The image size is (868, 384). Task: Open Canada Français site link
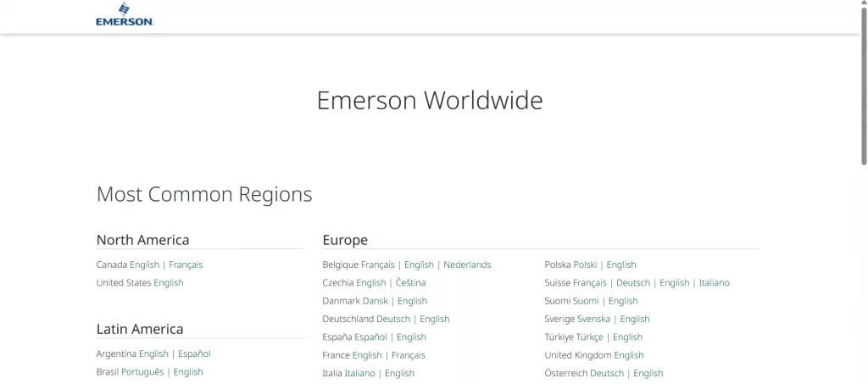click(186, 265)
